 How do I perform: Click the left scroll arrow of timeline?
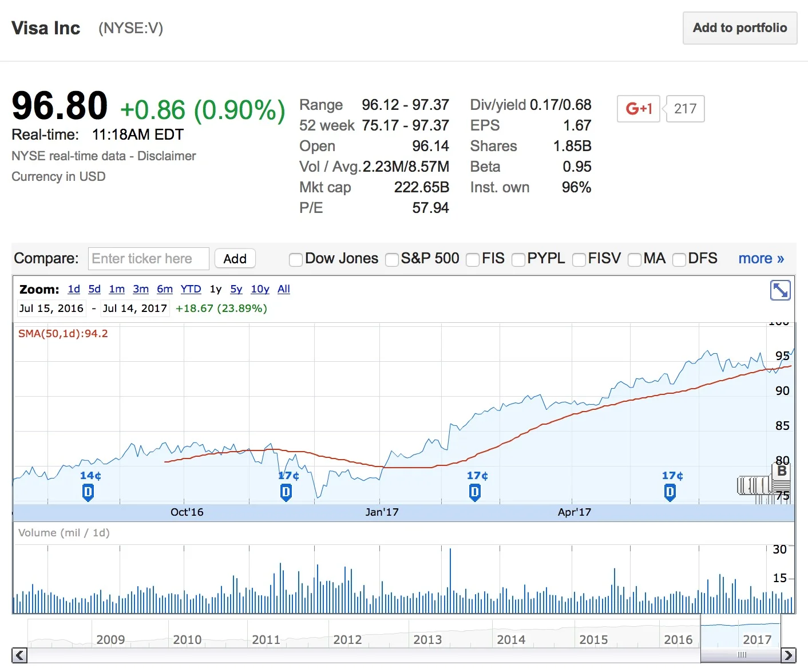coord(19,655)
